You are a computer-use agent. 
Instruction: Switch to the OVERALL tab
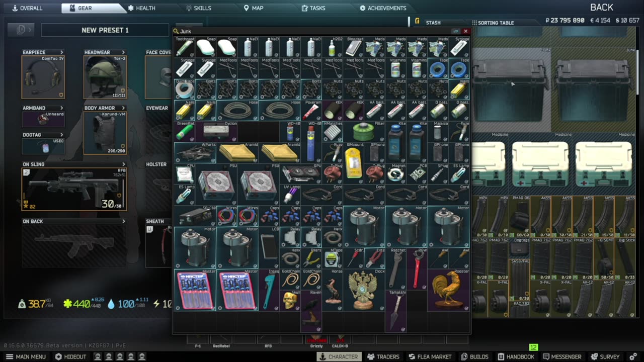coord(27,8)
